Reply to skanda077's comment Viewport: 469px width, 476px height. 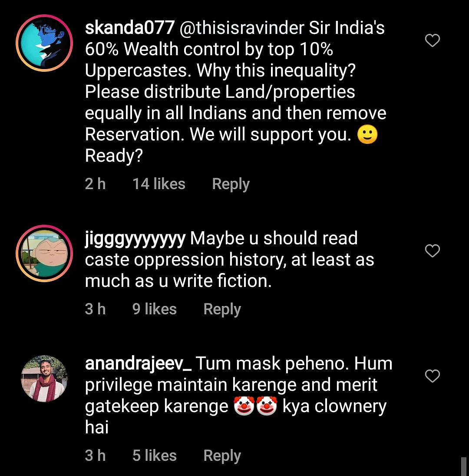coord(231,184)
